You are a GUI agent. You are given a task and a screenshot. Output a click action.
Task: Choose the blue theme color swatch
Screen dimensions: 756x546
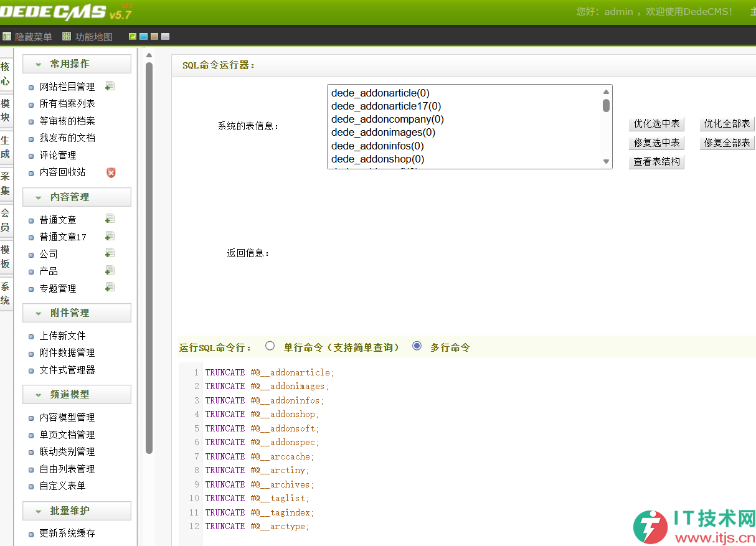[143, 37]
